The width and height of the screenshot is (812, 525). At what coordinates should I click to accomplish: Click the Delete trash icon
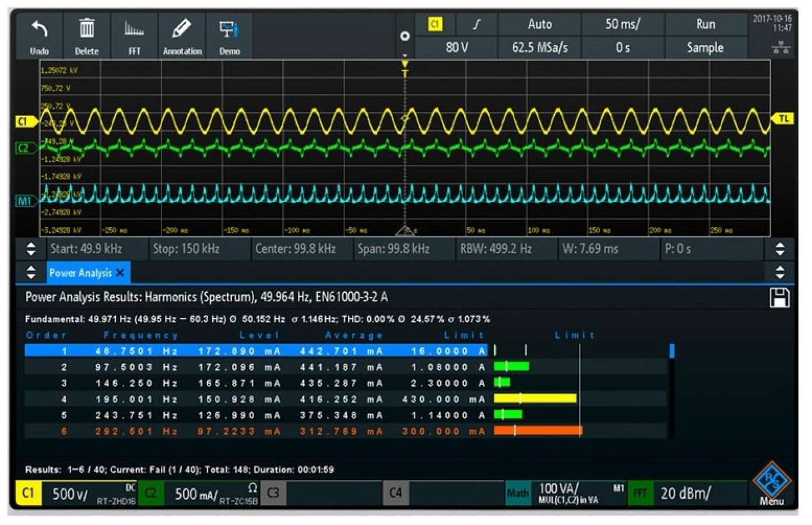tap(87, 29)
